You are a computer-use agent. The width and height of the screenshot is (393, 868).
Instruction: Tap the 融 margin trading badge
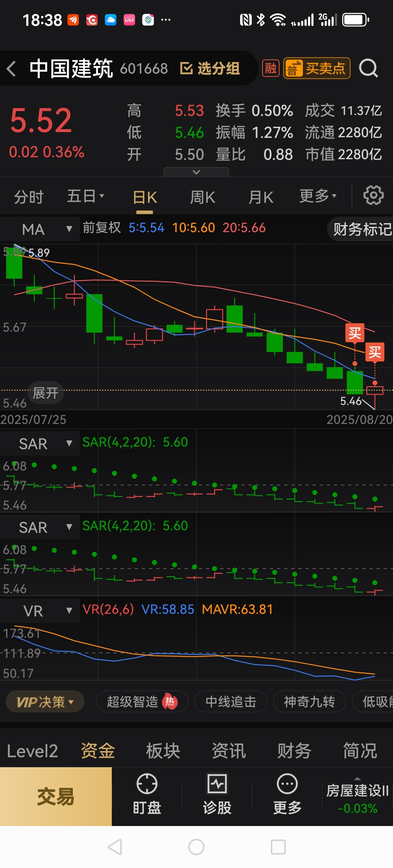pyautogui.click(x=271, y=68)
